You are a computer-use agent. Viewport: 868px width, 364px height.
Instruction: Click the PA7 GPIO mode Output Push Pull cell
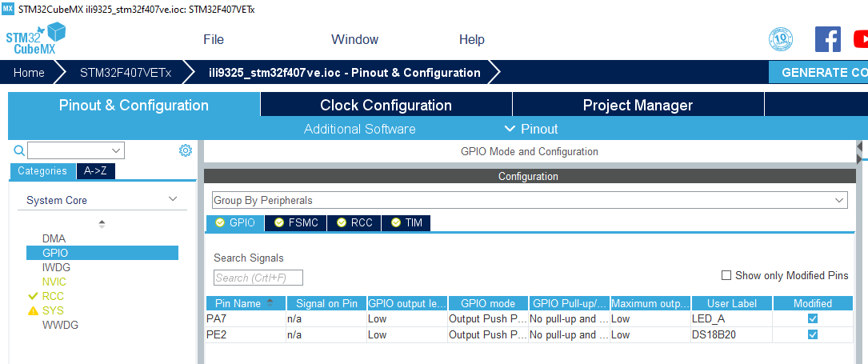(488, 318)
